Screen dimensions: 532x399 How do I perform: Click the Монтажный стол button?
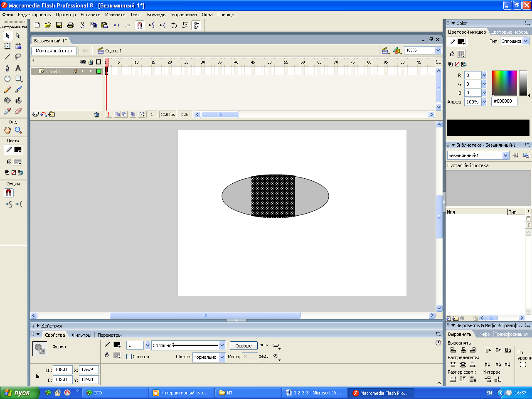coord(54,51)
